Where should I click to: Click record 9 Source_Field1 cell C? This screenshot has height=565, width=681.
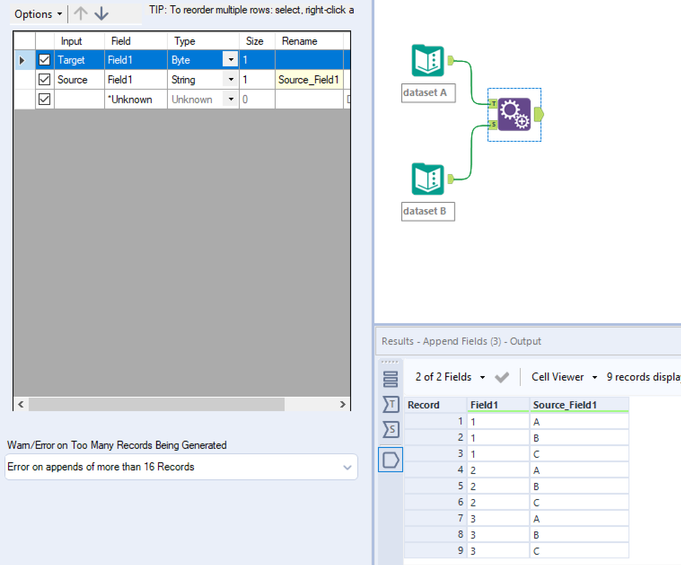[x=579, y=551]
